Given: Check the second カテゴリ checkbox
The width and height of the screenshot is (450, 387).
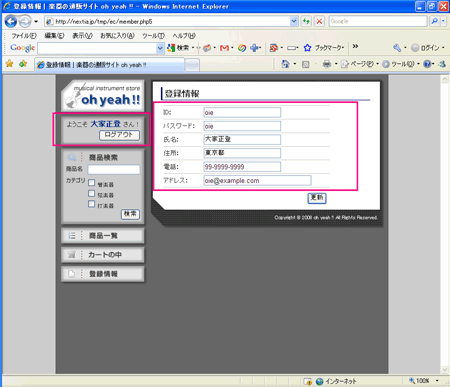Looking at the screenshot, I should click(x=92, y=193).
